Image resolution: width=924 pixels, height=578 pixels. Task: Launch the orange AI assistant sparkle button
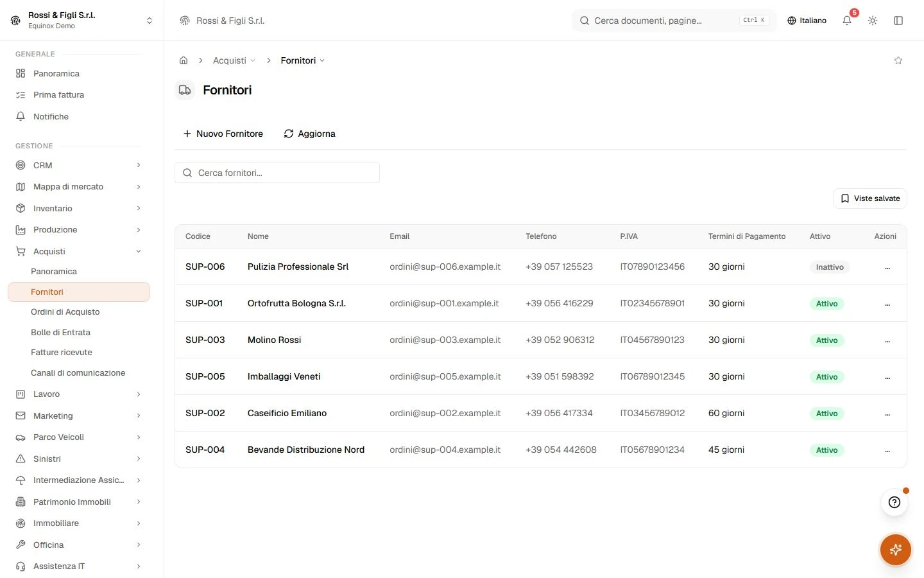pos(896,550)
